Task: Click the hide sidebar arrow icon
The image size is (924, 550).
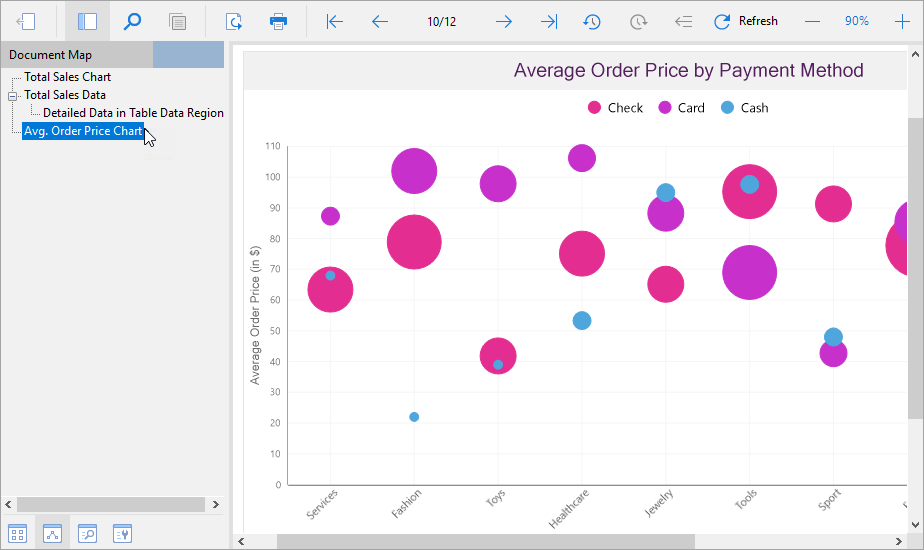Action: [26, 22]
